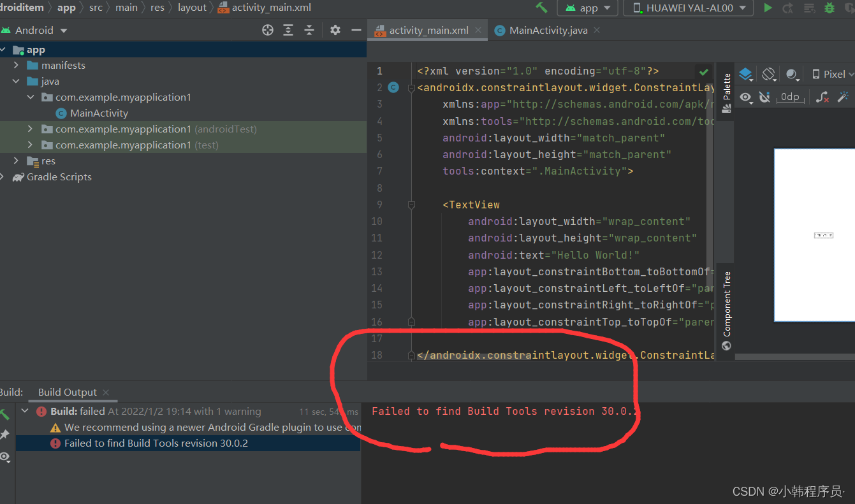855x504 pixels.
Task: Click the Make Project hammer icon
Action: coord(541,8)
